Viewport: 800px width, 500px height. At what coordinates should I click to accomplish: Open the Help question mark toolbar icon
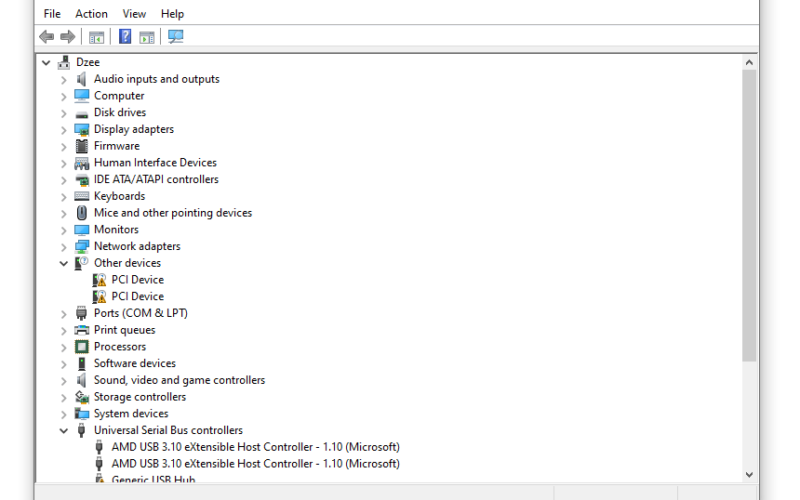[x=125, y=36]
